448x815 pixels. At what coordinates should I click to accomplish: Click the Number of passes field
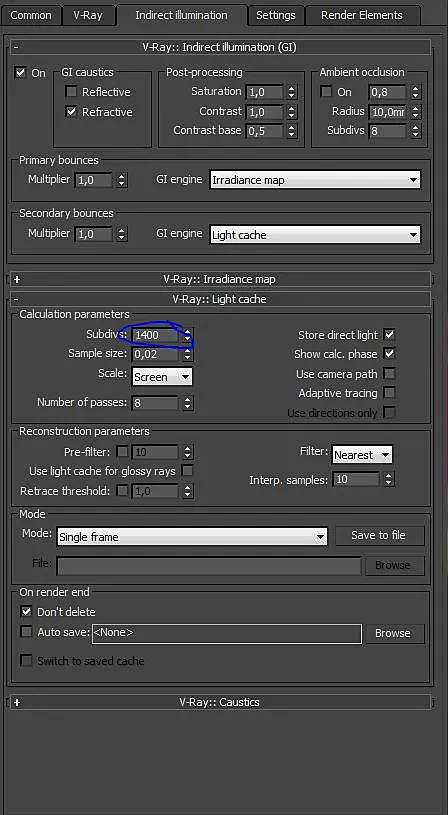(x=155, y=402)
